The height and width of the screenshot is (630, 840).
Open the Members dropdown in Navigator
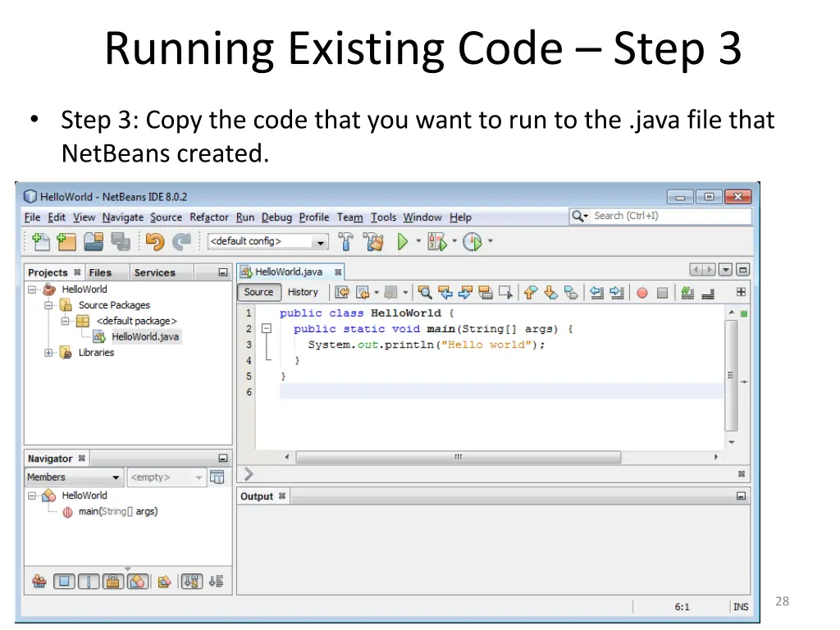click(x=74, y=477)
